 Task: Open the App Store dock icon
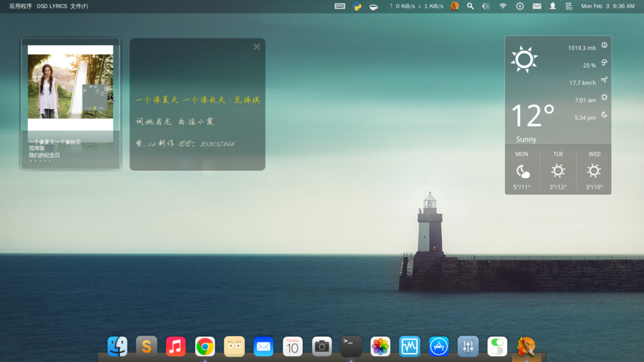439,347
